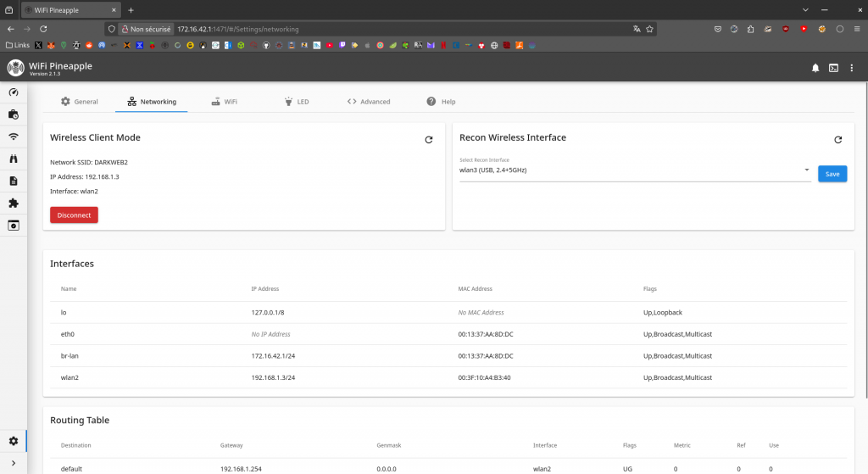Image resolution: width=868 pixels, height=474 pixels.
Task: Open the sidebar browser-window icon page
Action: point(14,226)
